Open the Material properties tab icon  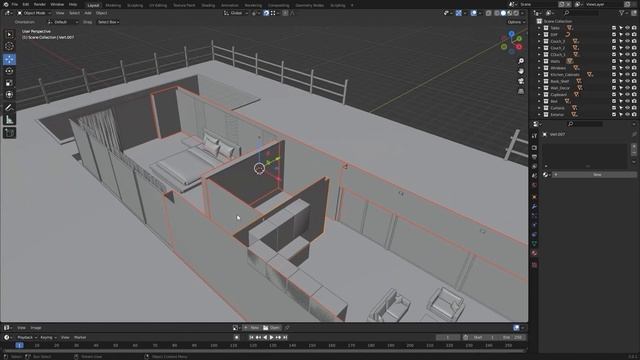click(x=534, y=253)
